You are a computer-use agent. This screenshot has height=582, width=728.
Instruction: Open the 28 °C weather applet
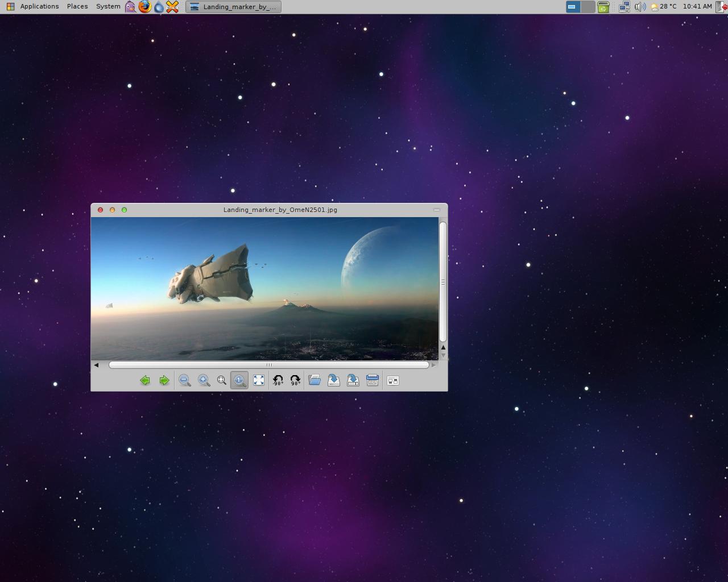tap(664, 6)
